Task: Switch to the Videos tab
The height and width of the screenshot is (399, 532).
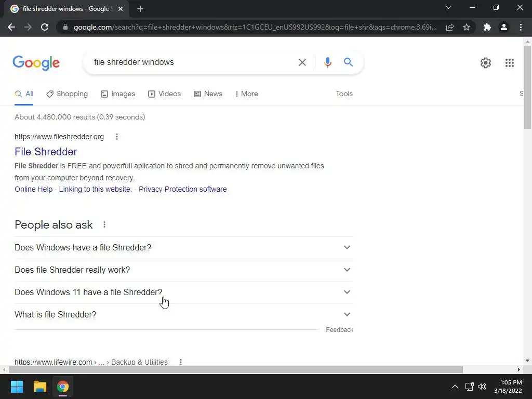Action: point(165,94)
